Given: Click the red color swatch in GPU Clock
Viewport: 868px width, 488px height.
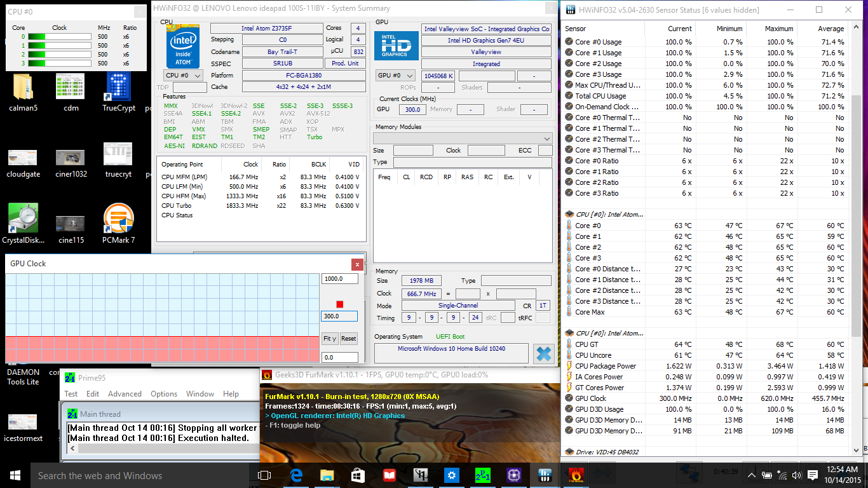Looking at the screenshot, I should 340,304.
